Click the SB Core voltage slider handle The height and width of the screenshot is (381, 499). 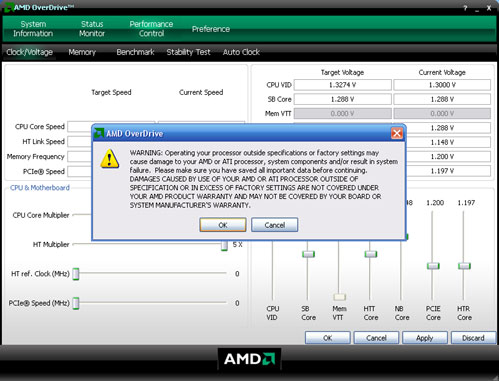(x=308, y=254)
